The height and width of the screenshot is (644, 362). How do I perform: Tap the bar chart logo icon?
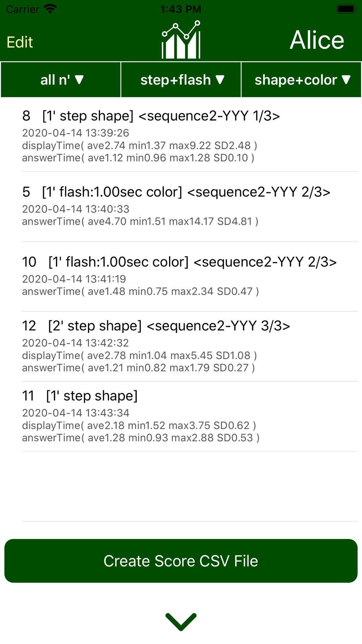pyautogui.click(x=181, y=39)
